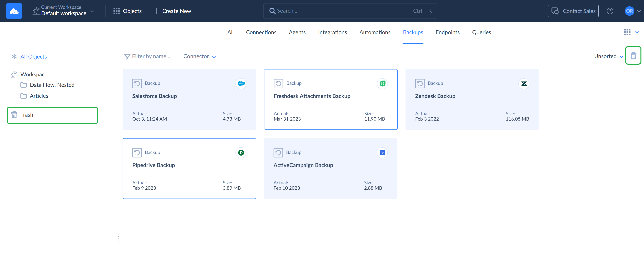Click the backup icon on the Zendesk Backup card
The height and width of the screenshot is (270, 644).
point(420,83)
